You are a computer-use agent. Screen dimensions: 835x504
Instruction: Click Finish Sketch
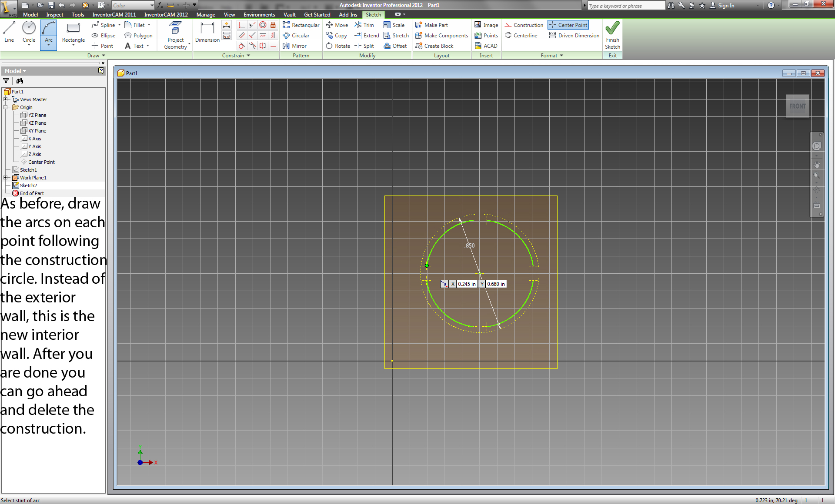click(612, 36)
